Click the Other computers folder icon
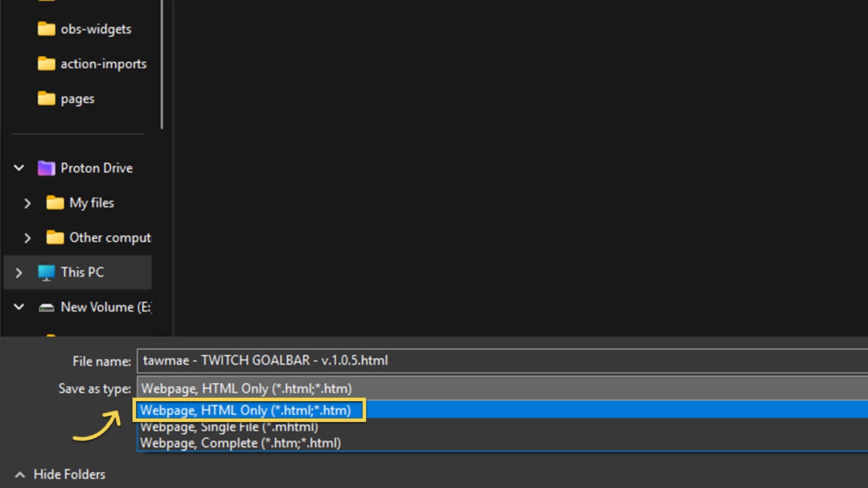868x488 pixels. coord(55,238)
